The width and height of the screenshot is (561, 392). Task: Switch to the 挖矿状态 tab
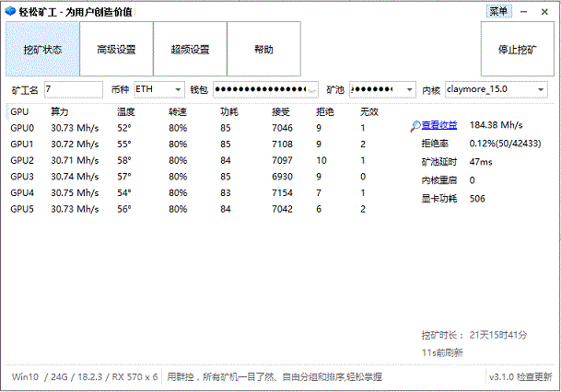click(x=42, y=49)
